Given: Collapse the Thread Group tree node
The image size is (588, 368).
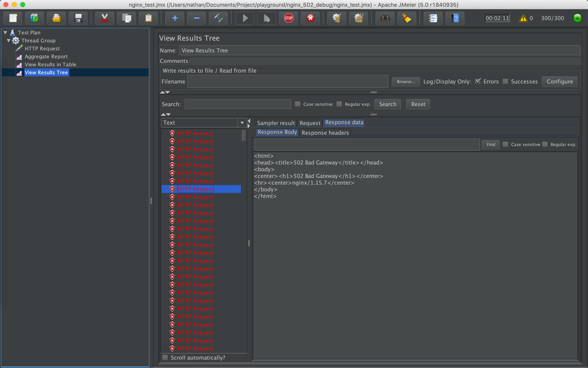Looking at the screenshot, I should [9, 40].
